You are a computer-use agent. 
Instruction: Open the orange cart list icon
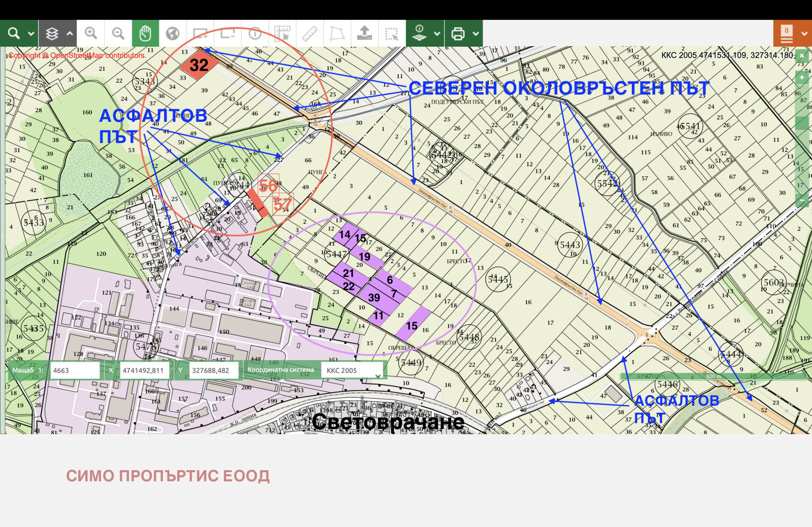coord(787,33)
